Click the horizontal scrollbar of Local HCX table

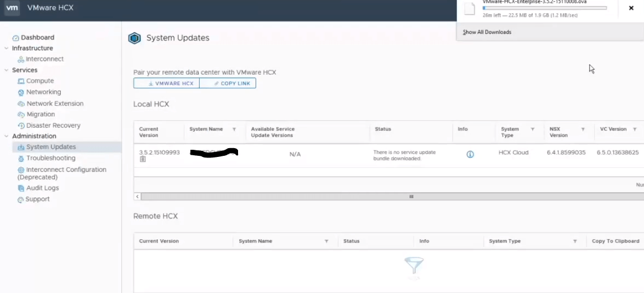(x=411, y=196)
